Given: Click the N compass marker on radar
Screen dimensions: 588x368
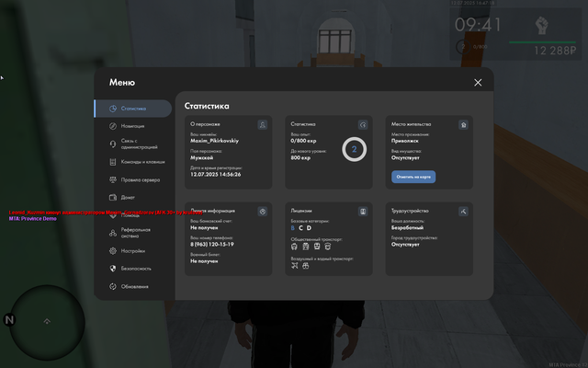Looking at the screenshot, I should pyautogui.click(x=9, y=320).
